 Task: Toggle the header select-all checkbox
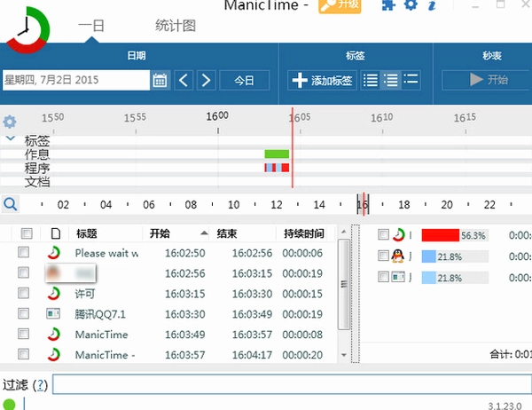(27, 233)
